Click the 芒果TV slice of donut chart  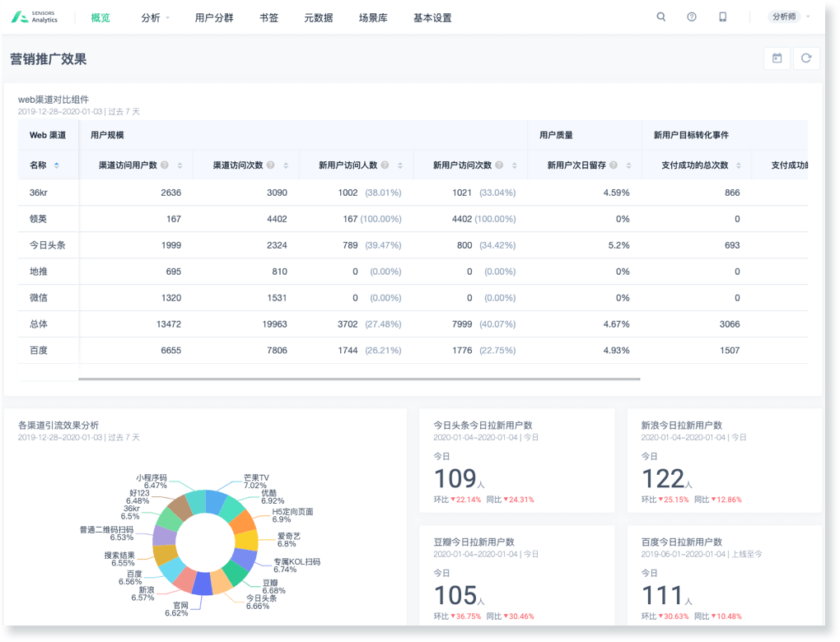pyautogui.click(x=216, y=500)
